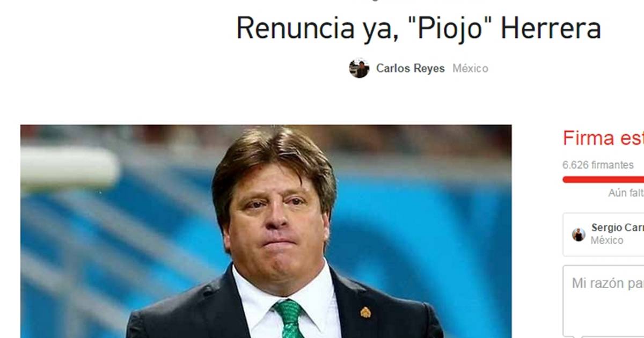
Task: Select the Sergio Carr signer name
Action: [618, 228]
